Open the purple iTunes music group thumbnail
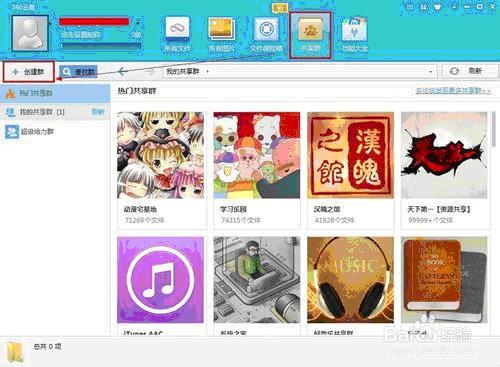Screen dimensions: 500x367 tap(160, 280)
